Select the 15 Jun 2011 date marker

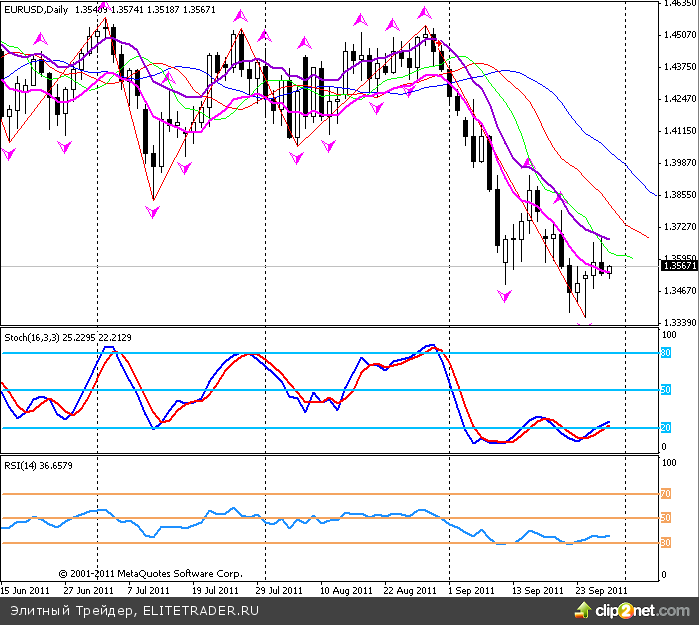click(x=26, y=590)
